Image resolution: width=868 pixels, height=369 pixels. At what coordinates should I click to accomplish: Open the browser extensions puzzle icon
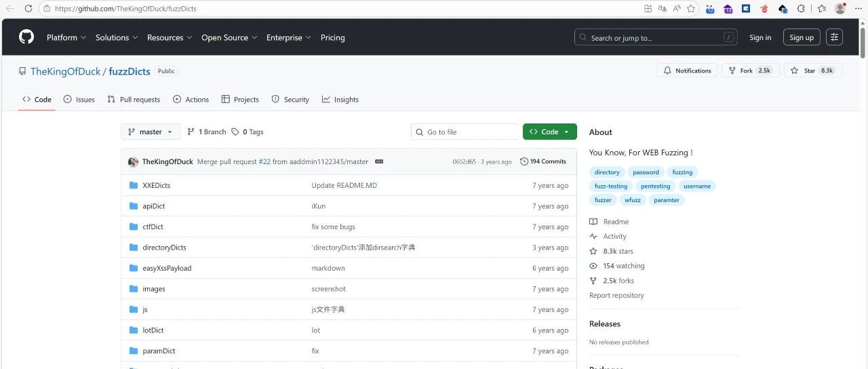[x=801, y=9]
